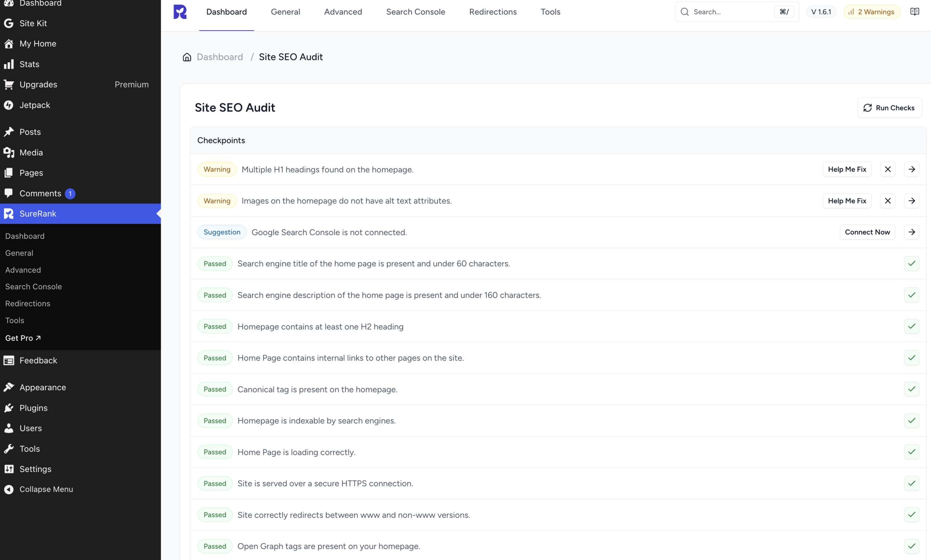This screenshot has width=931, height=560.
Task: Dismiss the multiple H1 headings warning
Action: coord(888,169)
